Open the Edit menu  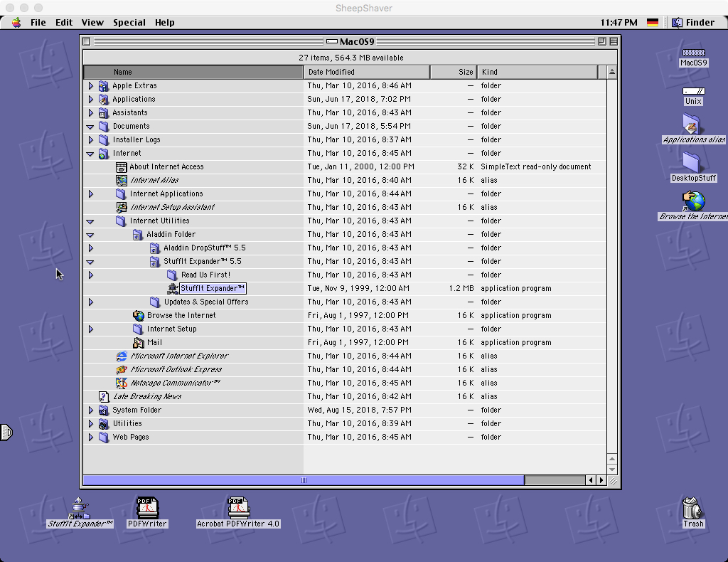tap(63, 22)
